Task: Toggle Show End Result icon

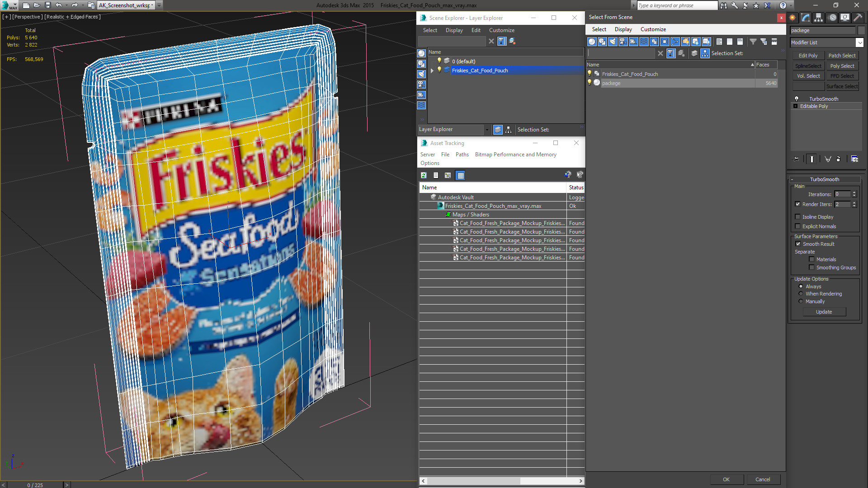Action: [812, 159]
